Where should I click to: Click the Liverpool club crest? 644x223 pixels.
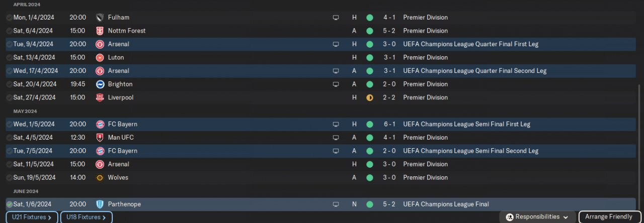[100, 97]
